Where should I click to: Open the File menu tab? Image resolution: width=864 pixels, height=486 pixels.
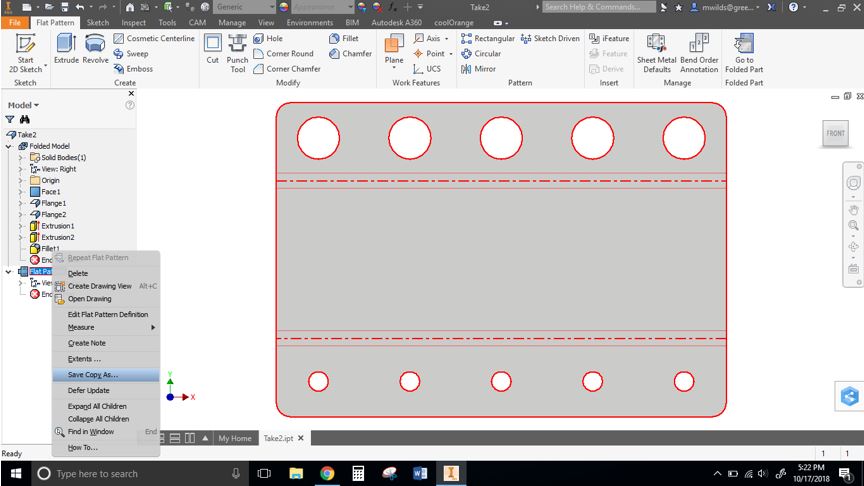point(14,23)
